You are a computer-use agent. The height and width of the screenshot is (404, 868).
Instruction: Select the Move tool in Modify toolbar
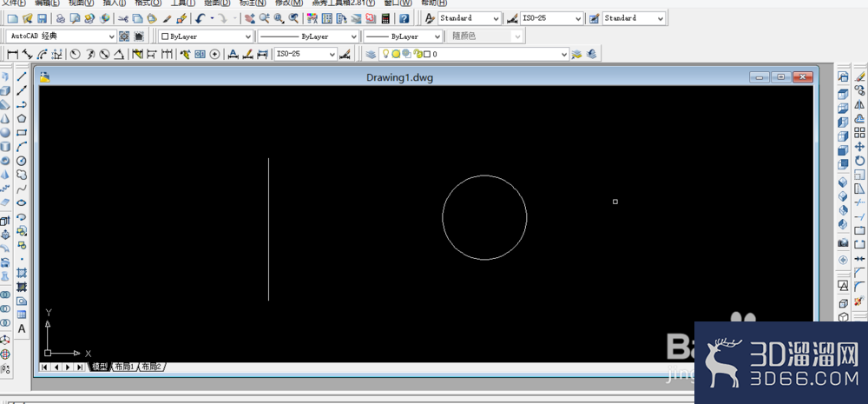pos(859,146)
